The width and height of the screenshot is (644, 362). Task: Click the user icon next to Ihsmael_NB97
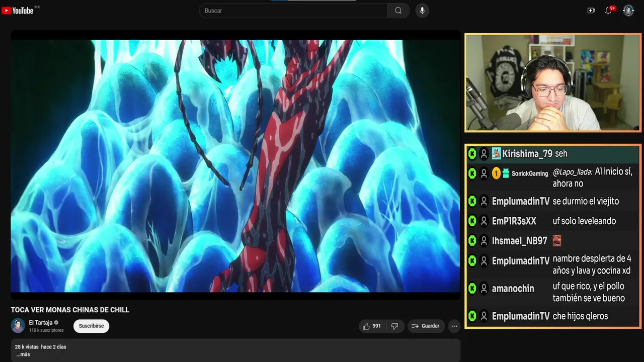point(484,241)
